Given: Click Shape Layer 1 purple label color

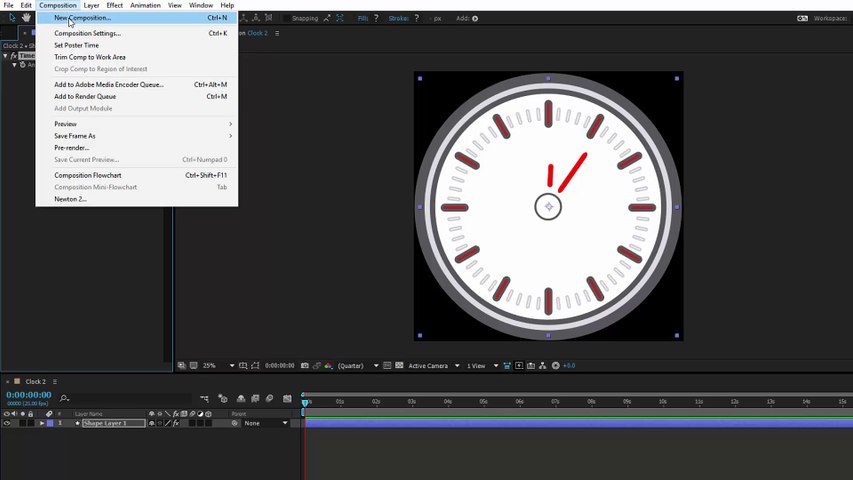Looking at the screenshot, I should [50, 423].
